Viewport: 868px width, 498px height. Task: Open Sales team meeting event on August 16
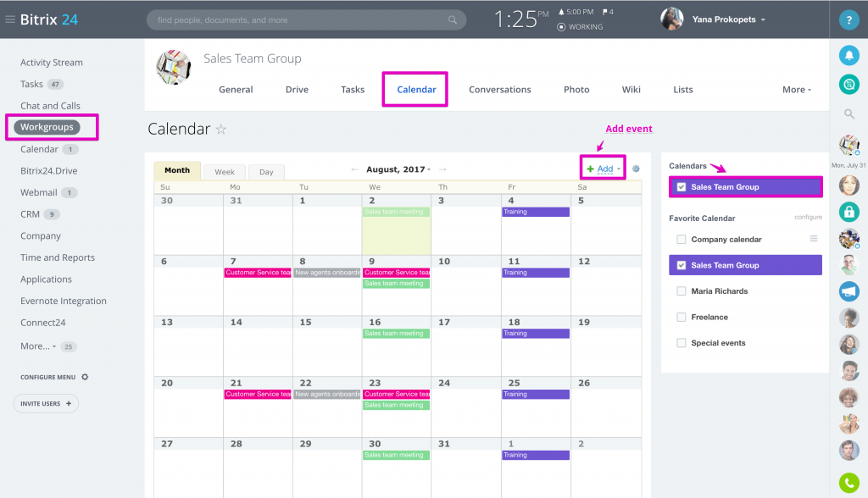[397, 334]
